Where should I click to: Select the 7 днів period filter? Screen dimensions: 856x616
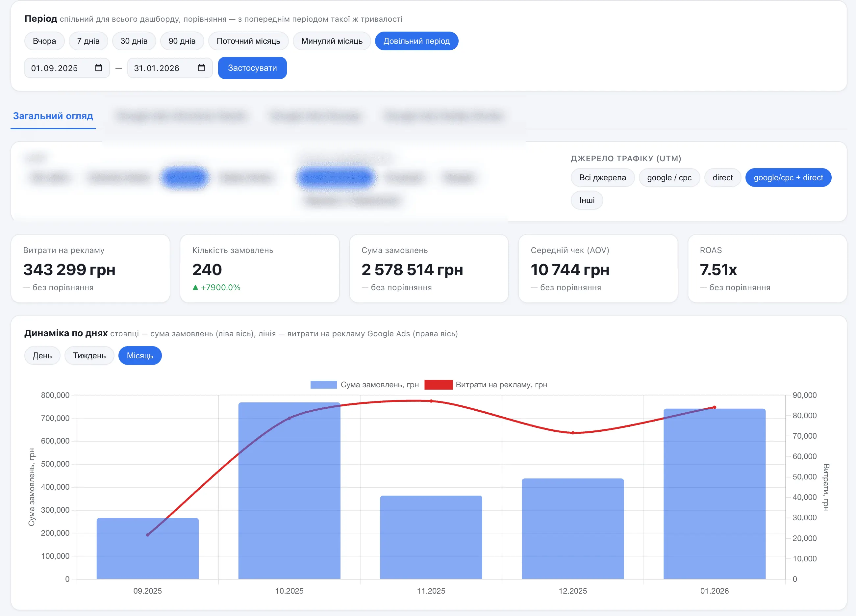pyautogui.click(x=88, y=41)
